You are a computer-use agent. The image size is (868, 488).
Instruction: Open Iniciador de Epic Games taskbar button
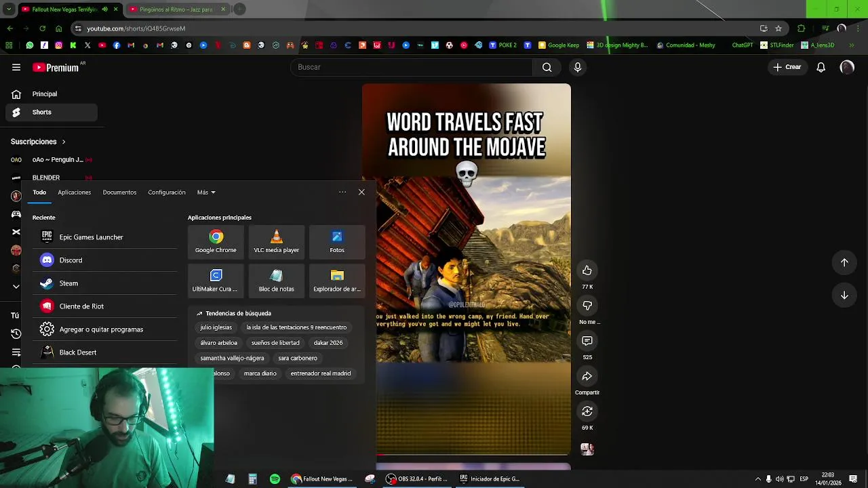(x=490, y=479)
